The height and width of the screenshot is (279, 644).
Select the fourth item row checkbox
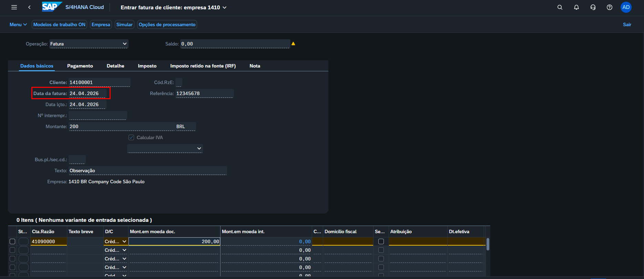[12, 267]
